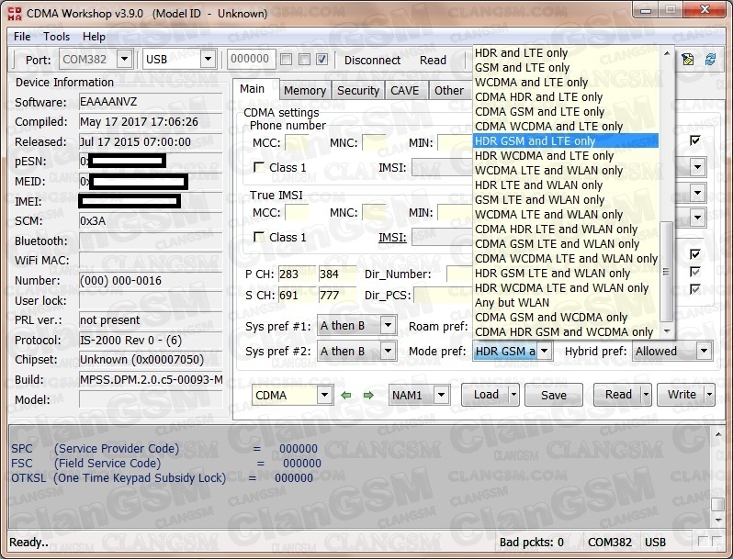This screenshot has width=733, height=560.
Task: Select highlighted 'HDR GSM and LTE only'
Action: tap(566, 141)
